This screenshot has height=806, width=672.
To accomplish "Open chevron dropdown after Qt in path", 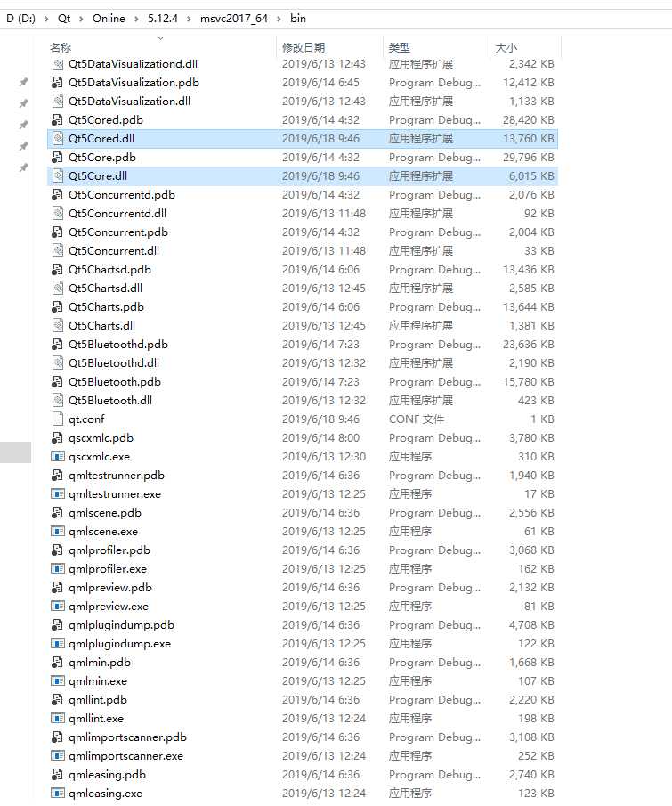I will tap(81, 19).
